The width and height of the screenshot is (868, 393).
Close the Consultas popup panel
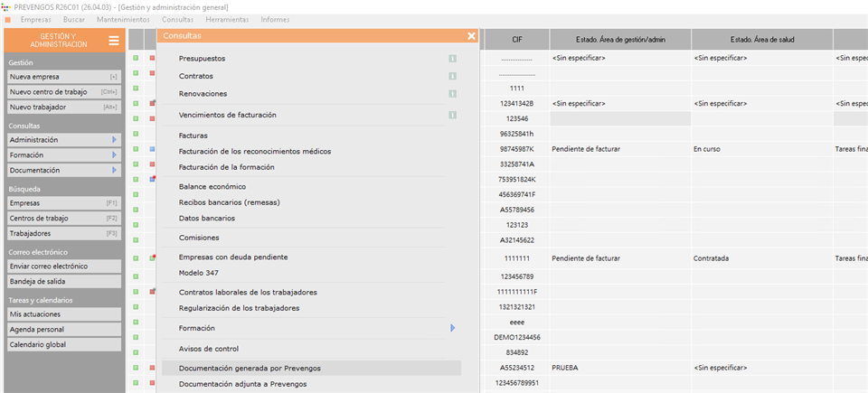(471, 36)
